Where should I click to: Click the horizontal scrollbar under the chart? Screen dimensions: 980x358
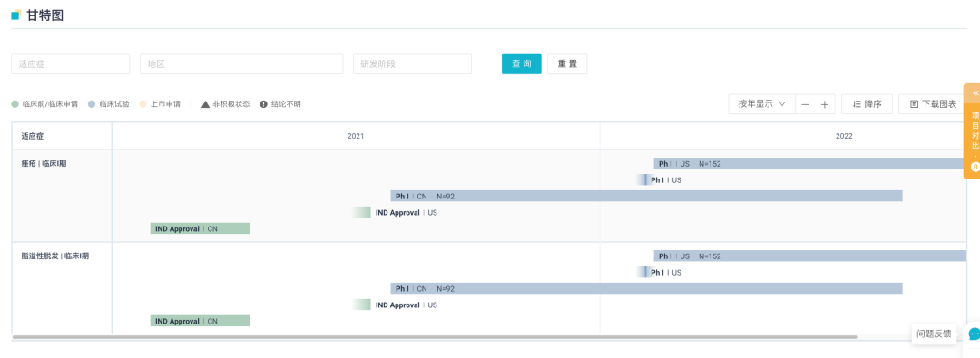point(435,337)
